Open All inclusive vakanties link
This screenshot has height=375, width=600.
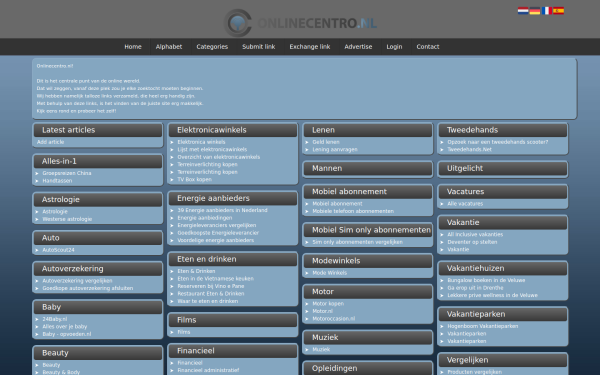click(475, 235)
